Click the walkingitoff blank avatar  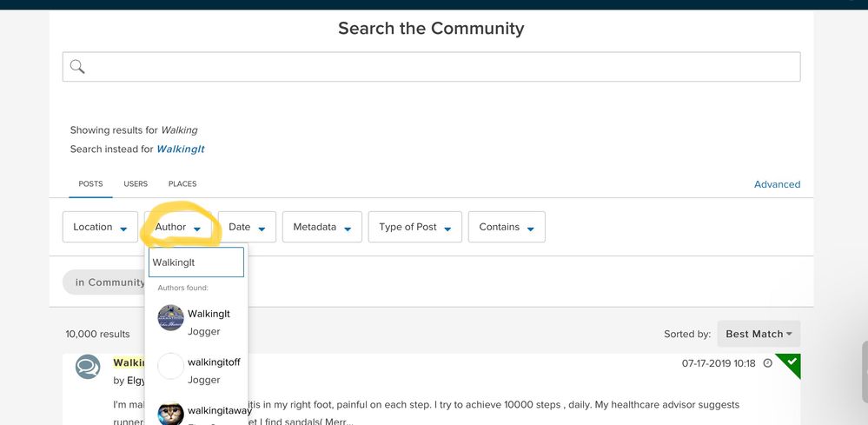coord(170,367)
